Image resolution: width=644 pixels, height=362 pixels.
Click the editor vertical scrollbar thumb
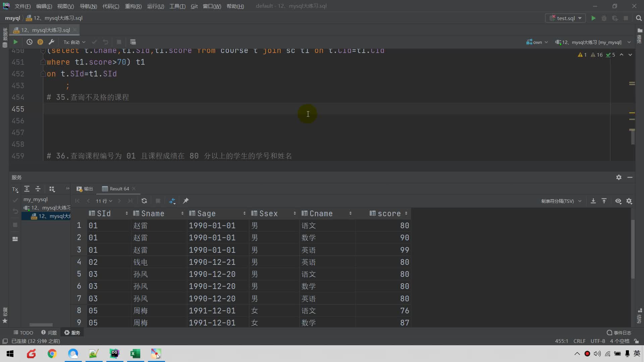click(633, 137)
